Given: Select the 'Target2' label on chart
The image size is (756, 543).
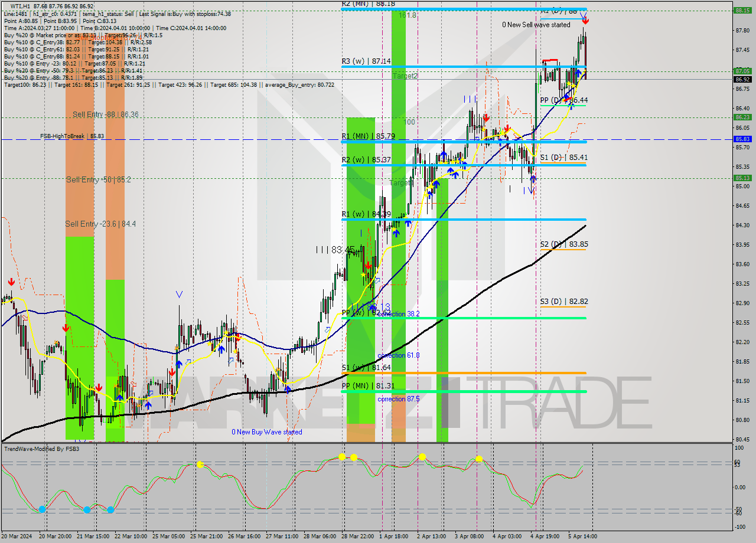Looking at the screenshot, I should (x=406, y=76).
